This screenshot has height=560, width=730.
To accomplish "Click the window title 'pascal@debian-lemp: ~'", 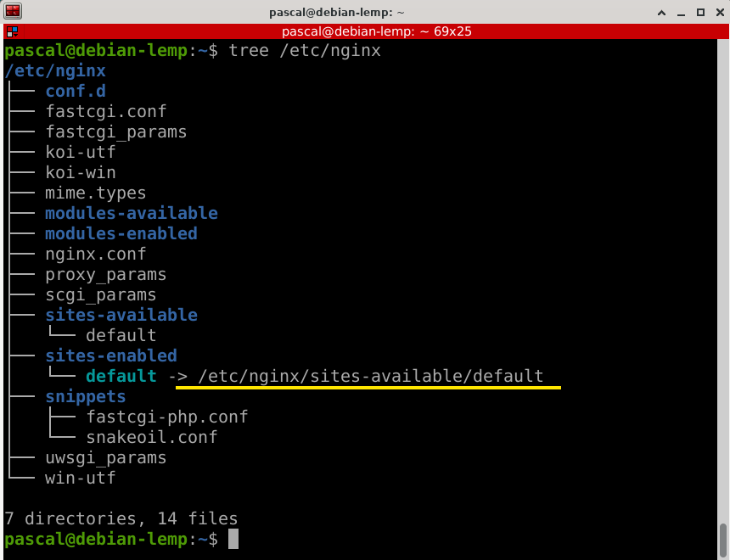I will pos(337,13).
